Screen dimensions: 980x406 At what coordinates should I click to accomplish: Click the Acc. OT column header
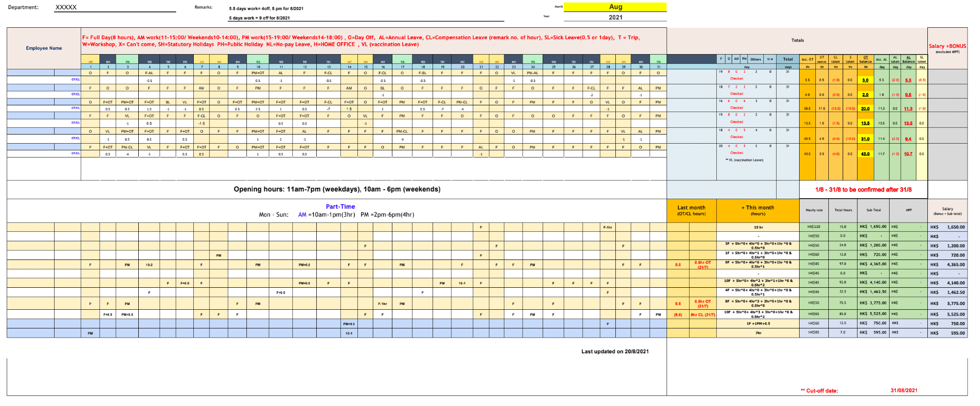[x=807, y=59]
